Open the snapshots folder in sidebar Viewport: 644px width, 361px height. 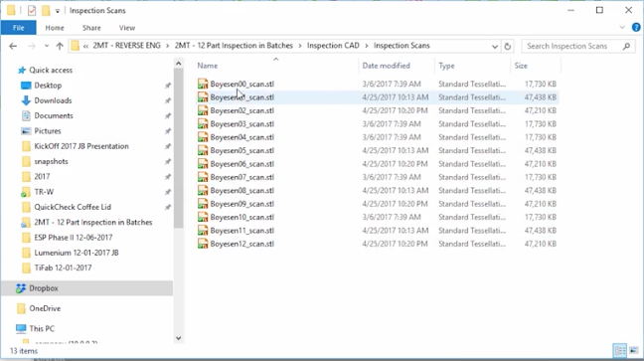point(51,161)
